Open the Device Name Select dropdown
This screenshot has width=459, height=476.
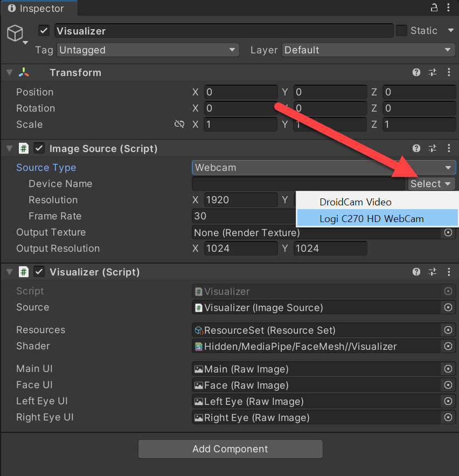coord(431,184)
